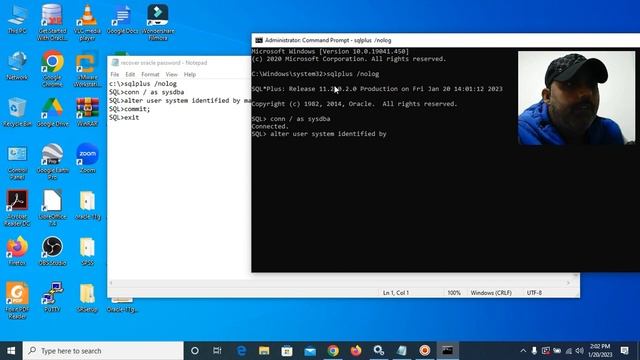Switch to Notepad via taskbar icon
This screenshot has width=640, height=360.
click(402, 351)
